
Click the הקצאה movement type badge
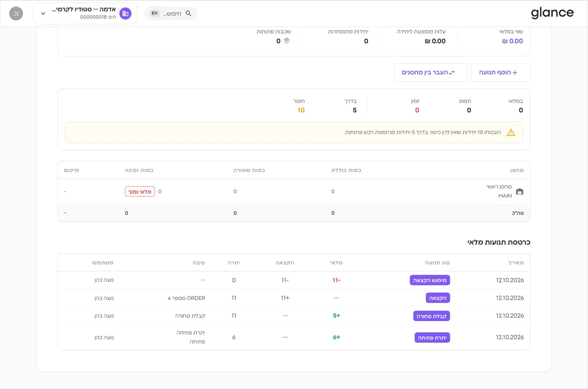pyautogui.click(x=438, y=298)
